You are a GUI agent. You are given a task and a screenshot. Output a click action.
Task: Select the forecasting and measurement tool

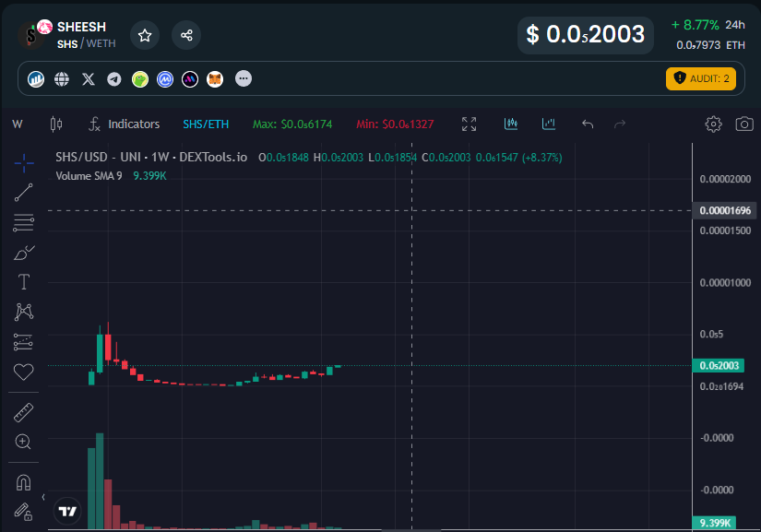click(x=23, y=342)
